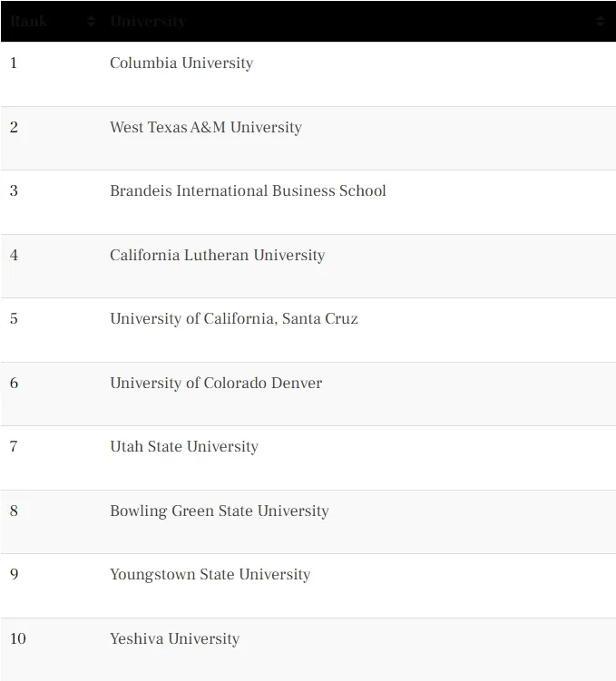Click Columbia University in the table
616x681 pixels.
click(x=181, y=63)
